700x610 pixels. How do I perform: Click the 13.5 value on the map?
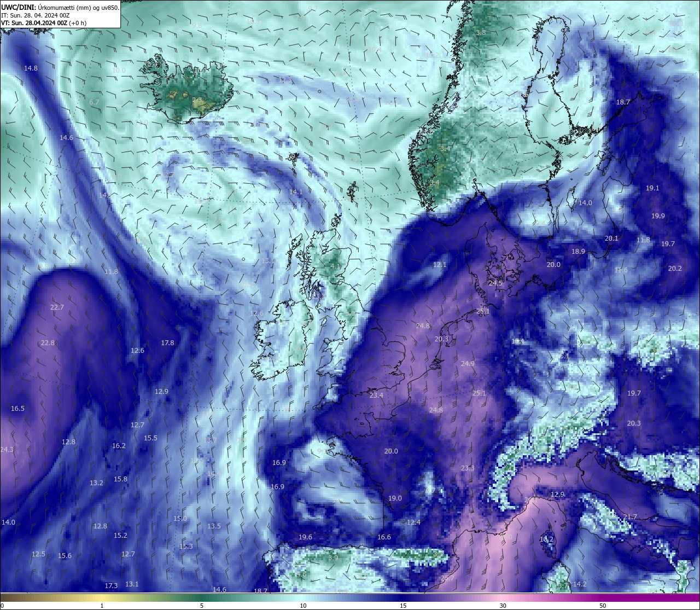tap(214, 526)
